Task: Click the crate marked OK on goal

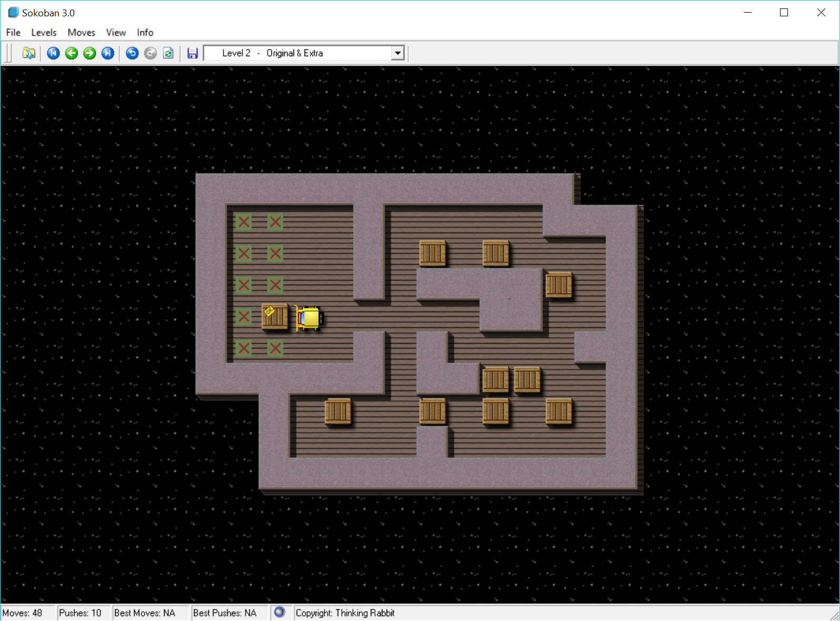Action: point(275,317)
